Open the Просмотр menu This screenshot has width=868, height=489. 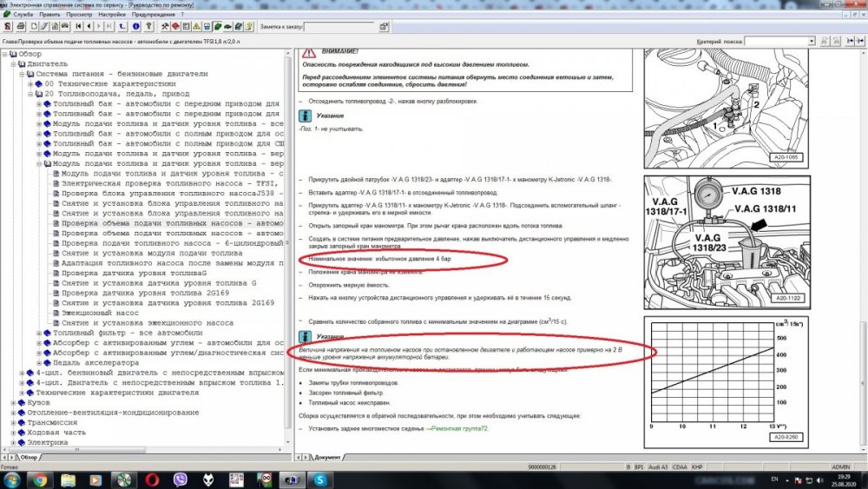point(79,16)
